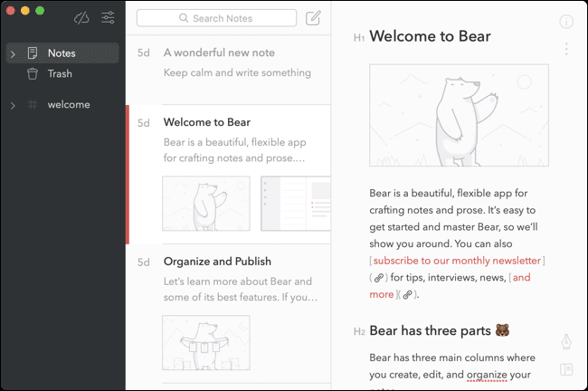The width and height of the screenshot is (588, 391).
Task: Click 'Keep calm and write something' preview
Action: coord(237,72)
